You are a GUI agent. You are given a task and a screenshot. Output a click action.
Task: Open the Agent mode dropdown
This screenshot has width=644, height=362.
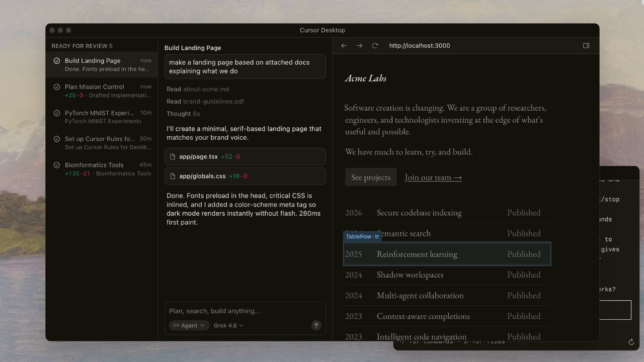point(189,325)
